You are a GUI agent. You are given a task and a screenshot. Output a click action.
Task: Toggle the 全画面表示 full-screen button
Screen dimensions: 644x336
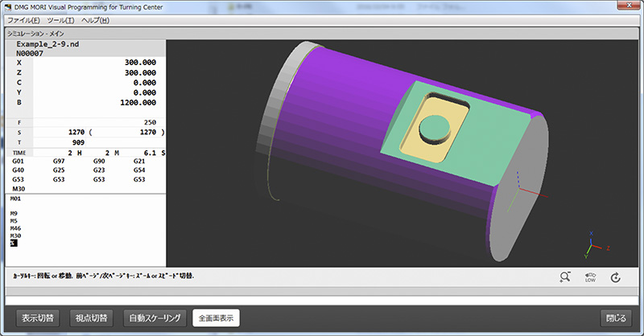pos(216,318)
